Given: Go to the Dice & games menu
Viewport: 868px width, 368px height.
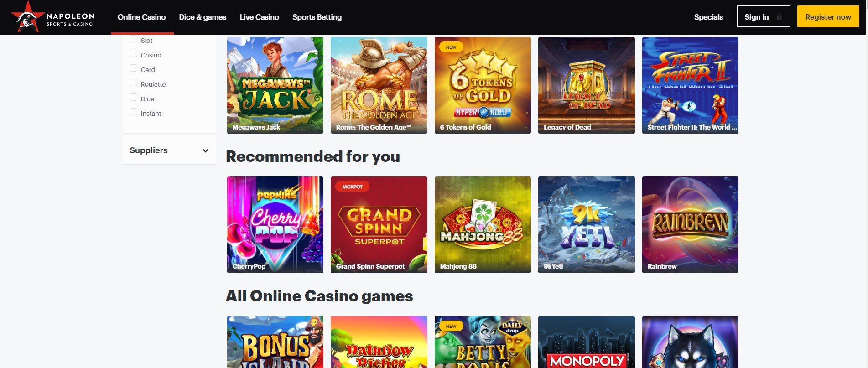Looking at the screenshot, I should (203, 17).
